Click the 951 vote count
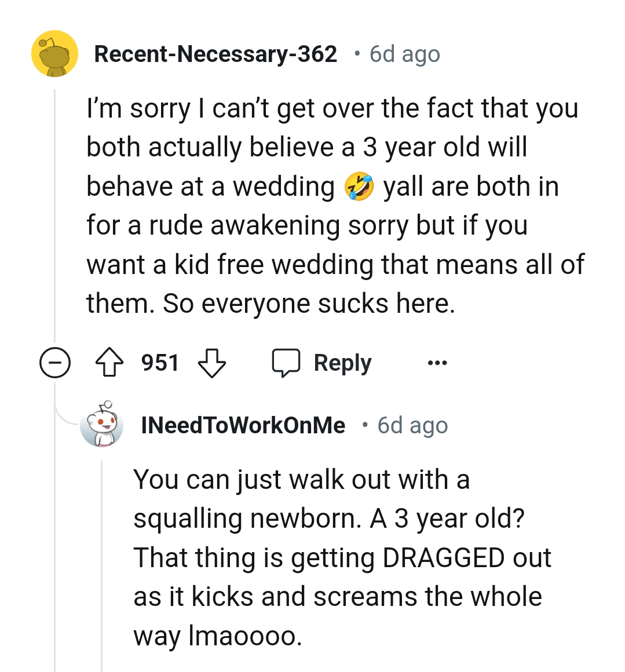625x672 pixels. pos(160,363)
